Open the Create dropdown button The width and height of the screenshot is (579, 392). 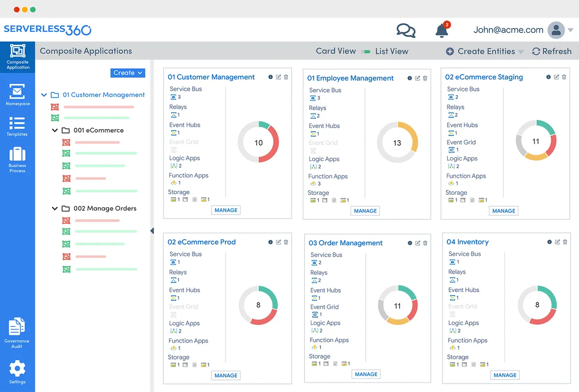point(128,73)
